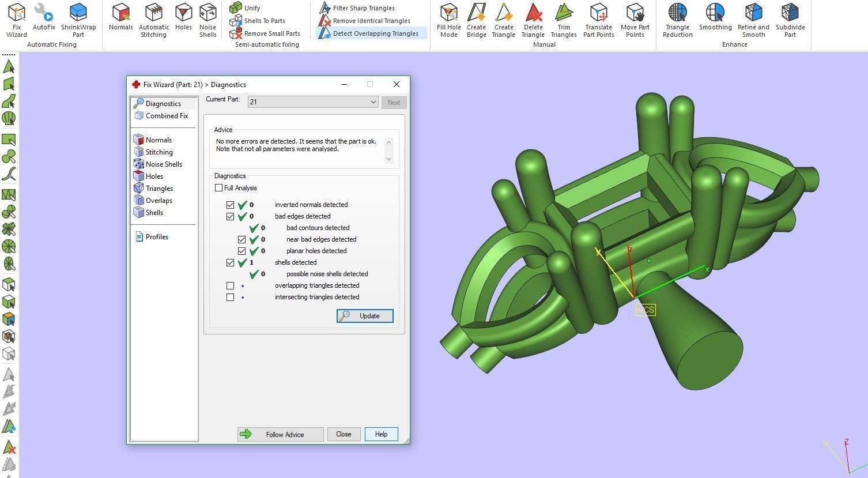Minimize the Fix Wizard dialog

click(344, 84)
